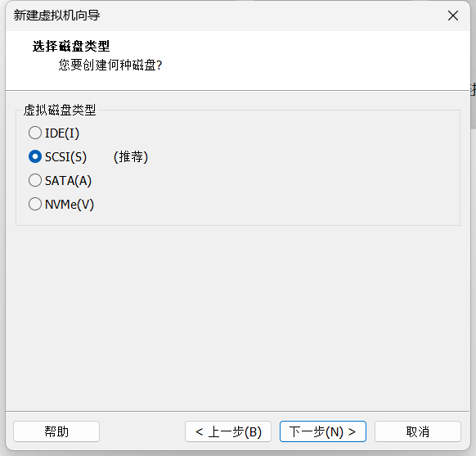Image resolution: width=476 pixels, height=456 pixels.
Task: Select the SCSI(S) radio button
Action: pos(35,156)
